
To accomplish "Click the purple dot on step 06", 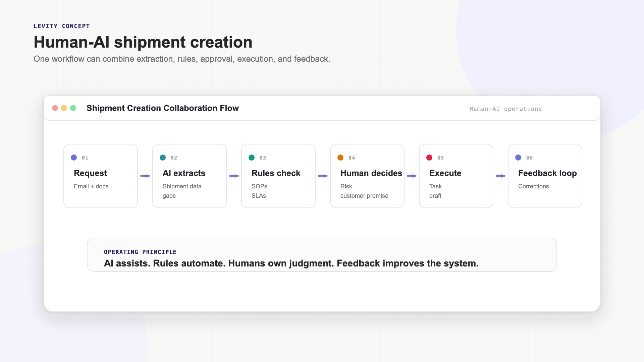I will pos(518,158).
